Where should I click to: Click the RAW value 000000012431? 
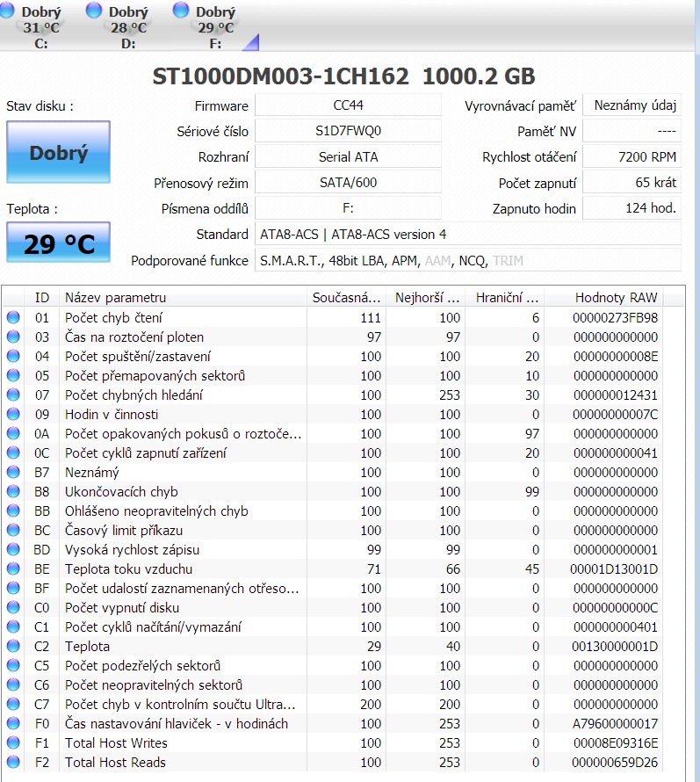616,395
